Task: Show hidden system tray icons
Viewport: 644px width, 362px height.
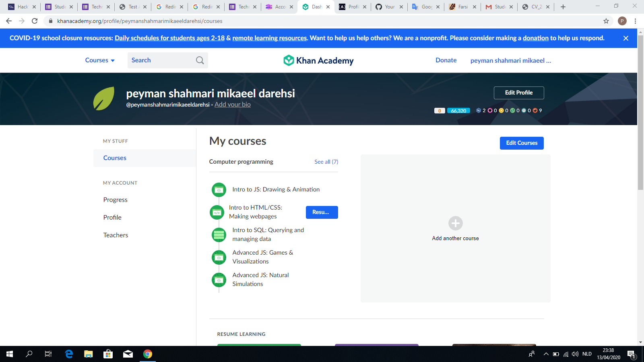Action: [546, 354]
